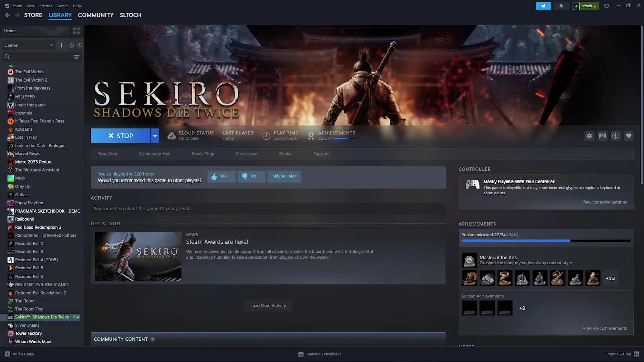This screenshot has width=644, height=362.
Task: Click the Master of the Arts achievement icon
Action: [x=469, y=260]
